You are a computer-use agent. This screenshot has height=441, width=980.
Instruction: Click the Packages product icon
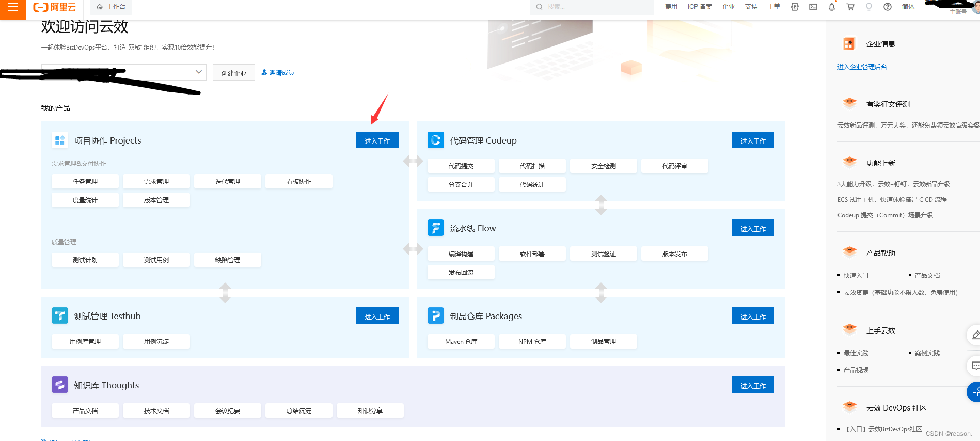[x=436, y=316]
